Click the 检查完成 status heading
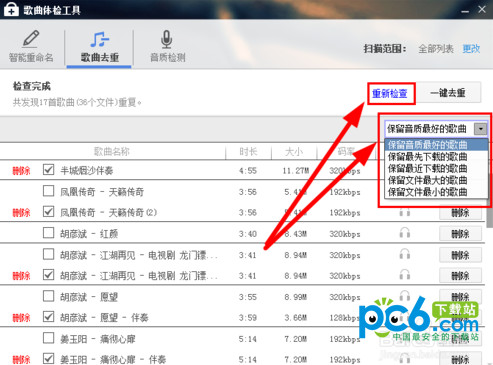The height and width of the screenshot is (365, 493). point(32,86)
